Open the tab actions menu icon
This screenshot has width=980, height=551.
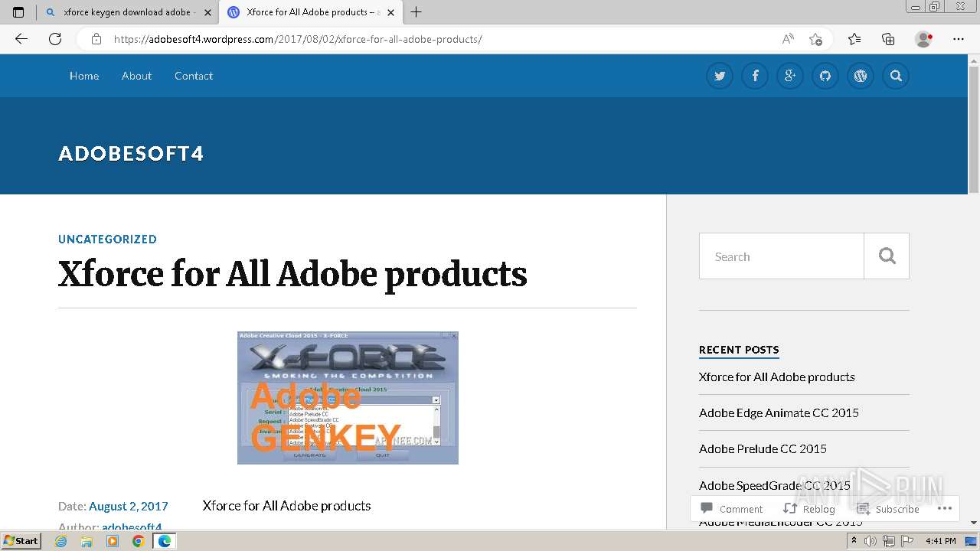coord(18,12)
